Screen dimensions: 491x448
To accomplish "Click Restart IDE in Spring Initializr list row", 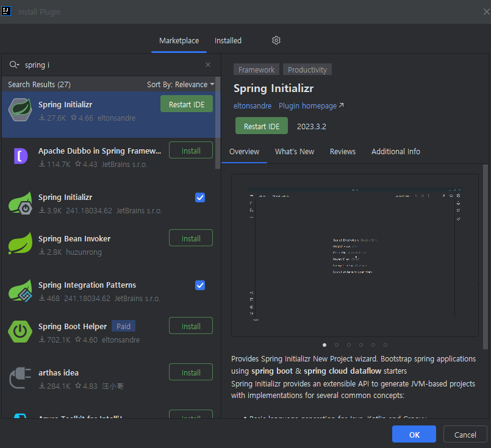I will pyautogui.click(x=186, y=104).
